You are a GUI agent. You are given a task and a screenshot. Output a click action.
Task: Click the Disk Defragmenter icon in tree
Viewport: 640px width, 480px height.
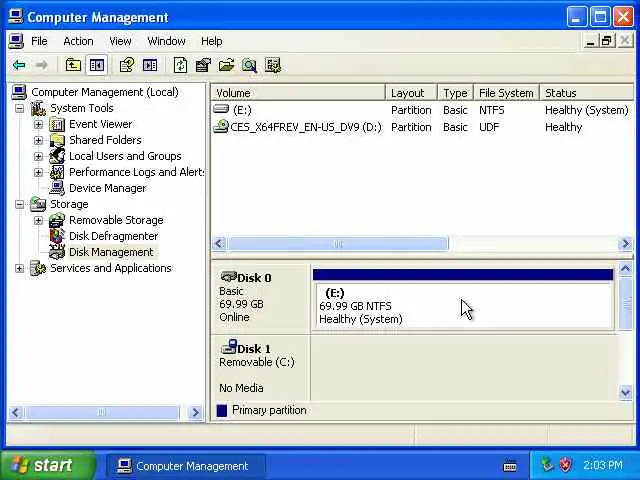(57, 236)
